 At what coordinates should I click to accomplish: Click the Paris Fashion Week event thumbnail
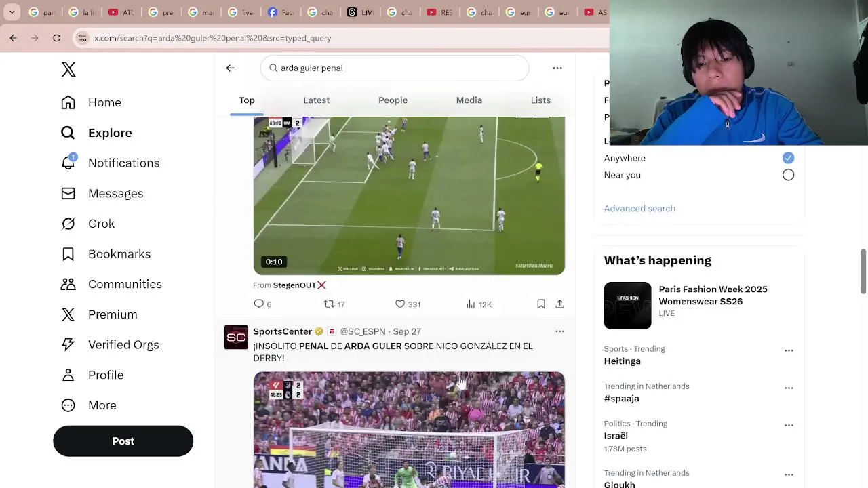tap(627, 306)
